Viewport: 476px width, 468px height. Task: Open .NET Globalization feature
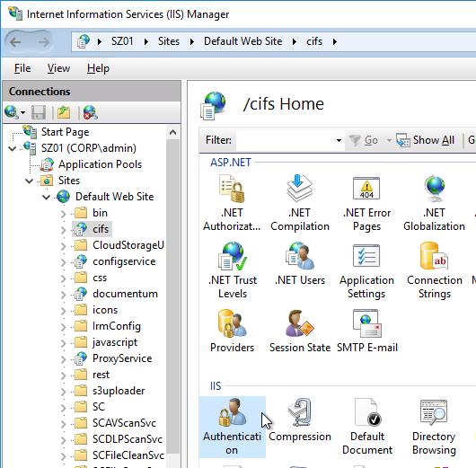(x=434, y=203)
